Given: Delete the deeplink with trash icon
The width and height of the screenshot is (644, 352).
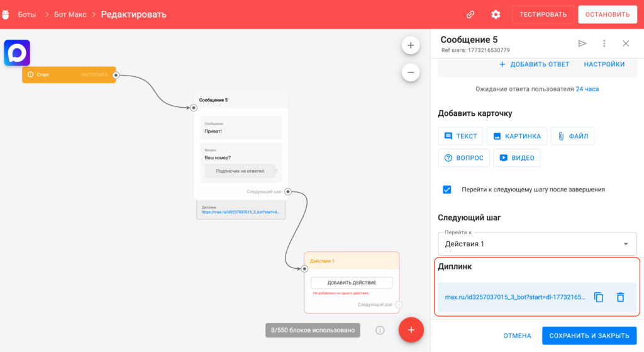Looking at the screenshot, I should [620, 297].
